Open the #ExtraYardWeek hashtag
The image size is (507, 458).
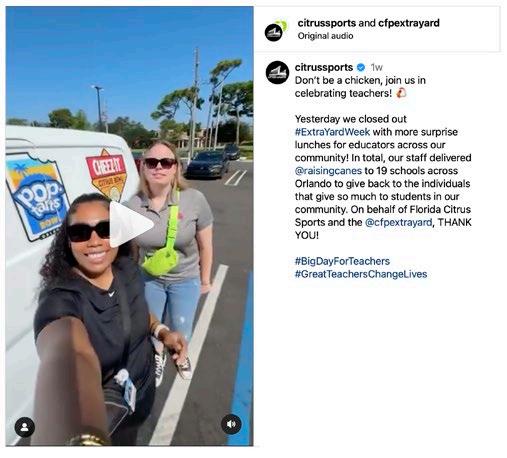click(332, 132)
